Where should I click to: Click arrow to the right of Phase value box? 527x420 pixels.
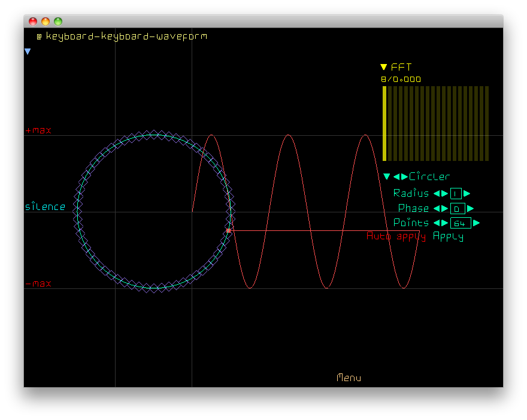click(x=470, y=208)
